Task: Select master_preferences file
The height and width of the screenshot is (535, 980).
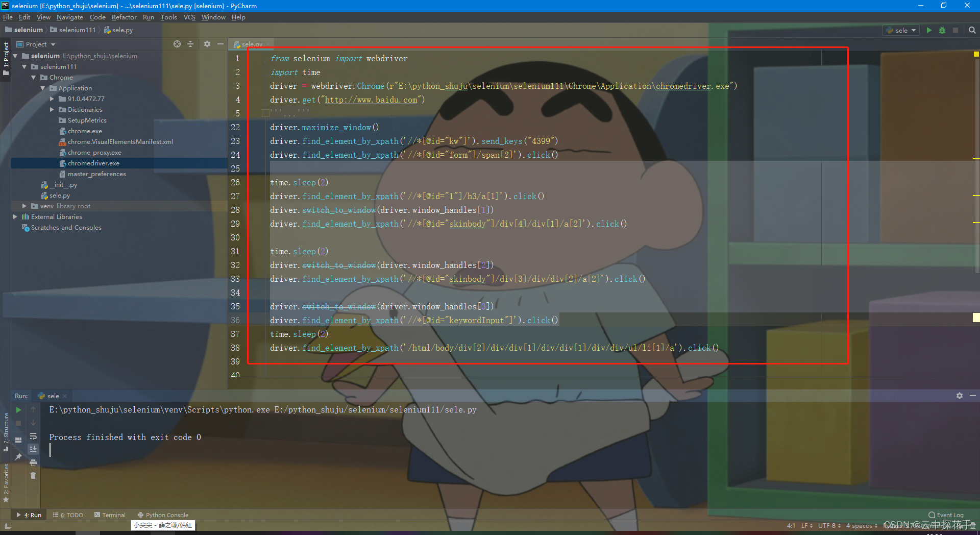Action: [x=96, y=174]
